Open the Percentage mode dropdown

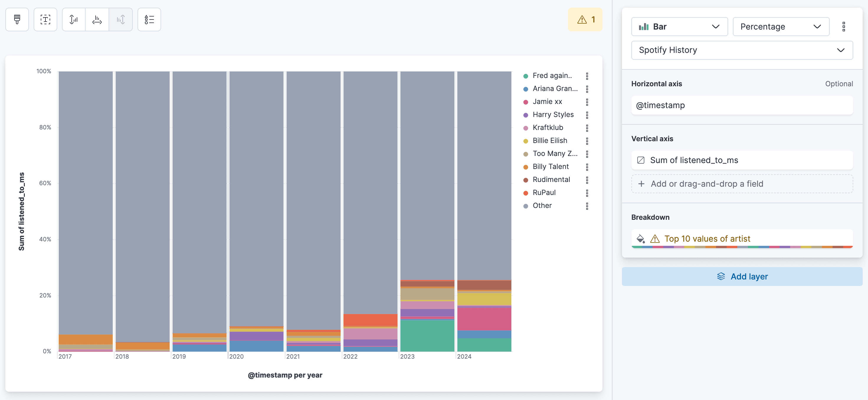[781, 27]
